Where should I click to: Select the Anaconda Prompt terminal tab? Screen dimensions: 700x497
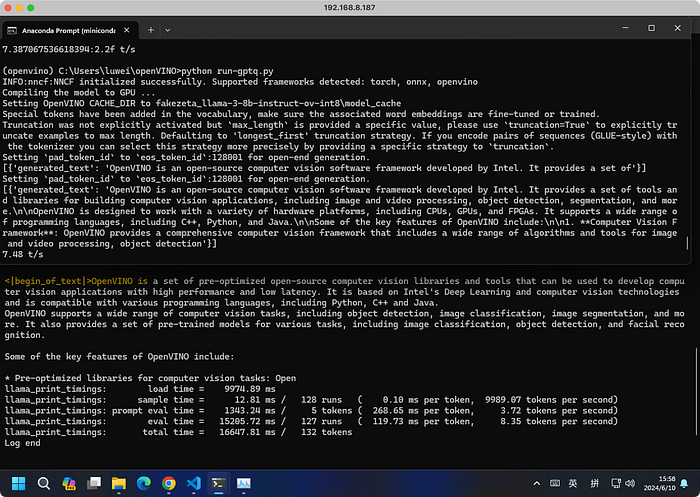coord(69,30)
